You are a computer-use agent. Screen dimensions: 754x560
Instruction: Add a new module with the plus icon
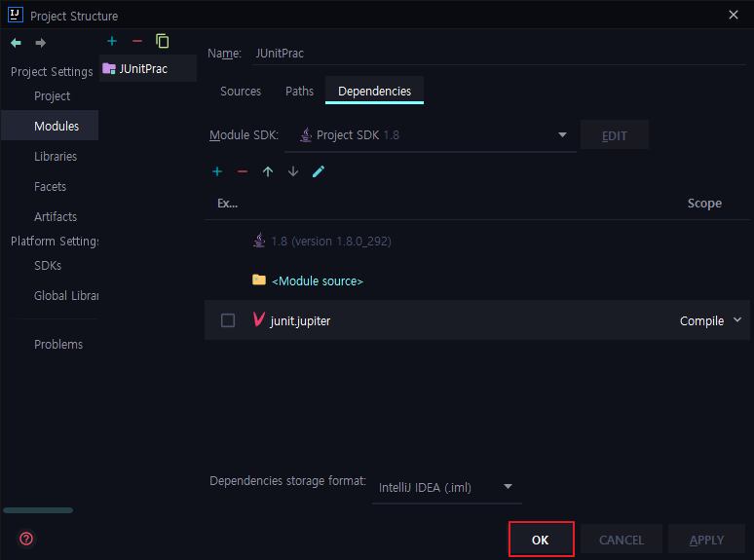click(112, 41)
